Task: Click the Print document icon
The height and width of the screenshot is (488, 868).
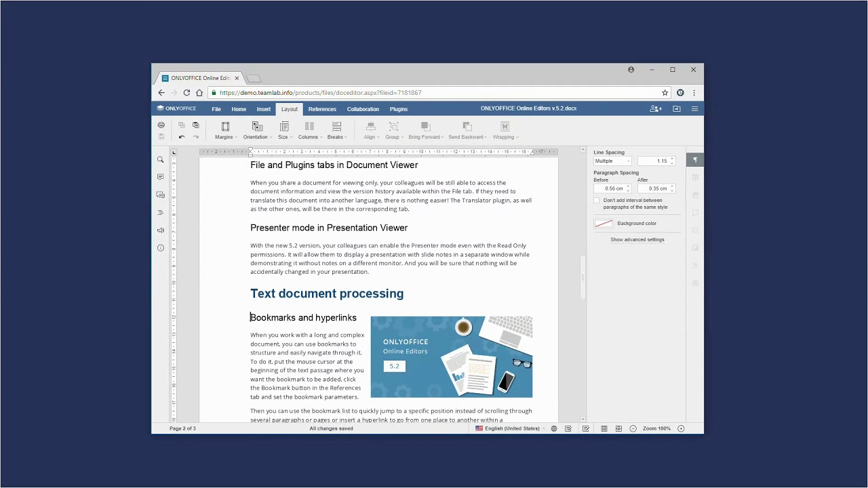Action: 161,125
